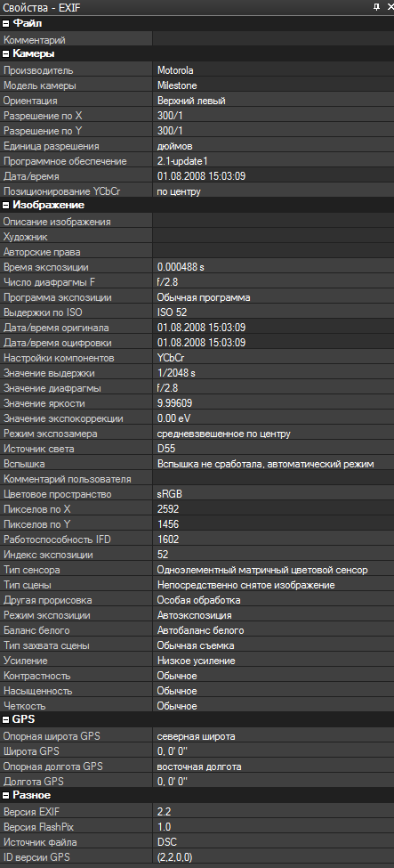The width and height of the screenshot is (394, 868).
Task: Close the EXIF properties panel
Action: 389,6
